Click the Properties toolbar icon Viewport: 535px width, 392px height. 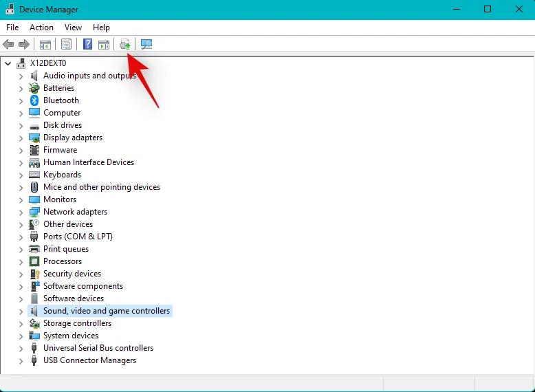66,45
